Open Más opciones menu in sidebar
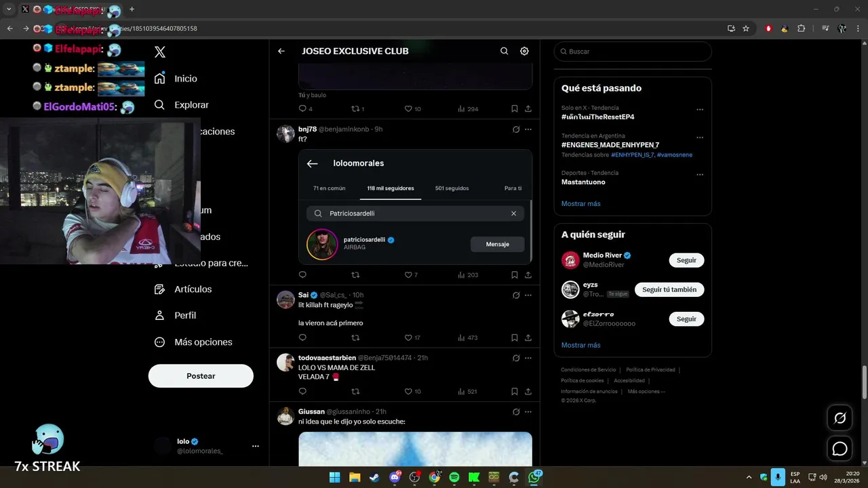Viewport: 868px width, 488px height. 193,342
